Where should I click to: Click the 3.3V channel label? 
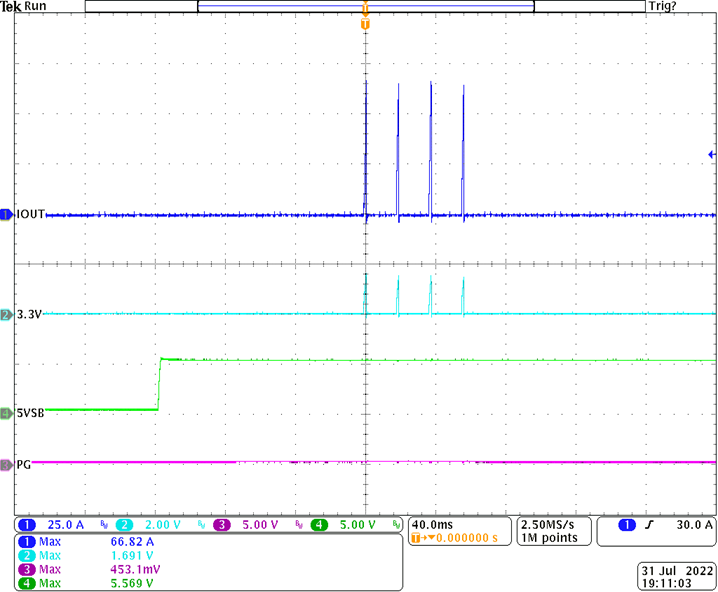tap(29, 315)
